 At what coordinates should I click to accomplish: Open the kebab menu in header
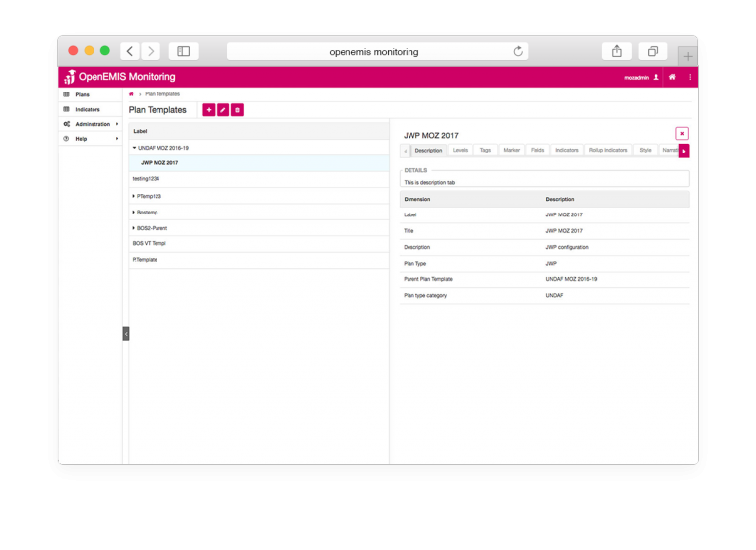[x=690, y=77]
